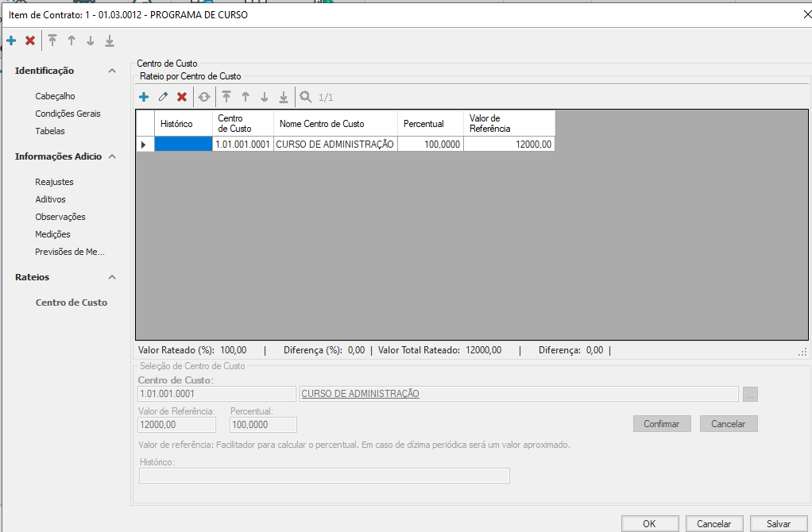Open the Reajustes page
Screen dimensions: 812x532
click(x=54, y=182)
